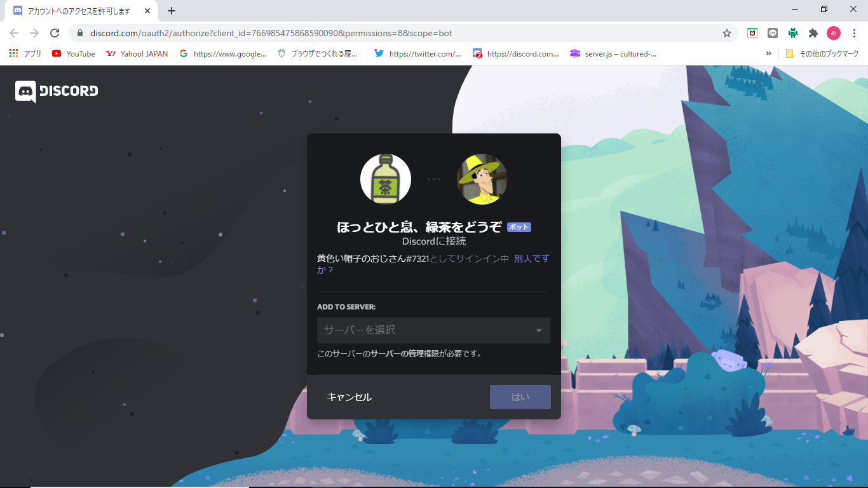Click the Discord logo on the page
Viewport: 868px width, 488px height.
[57, 91]
